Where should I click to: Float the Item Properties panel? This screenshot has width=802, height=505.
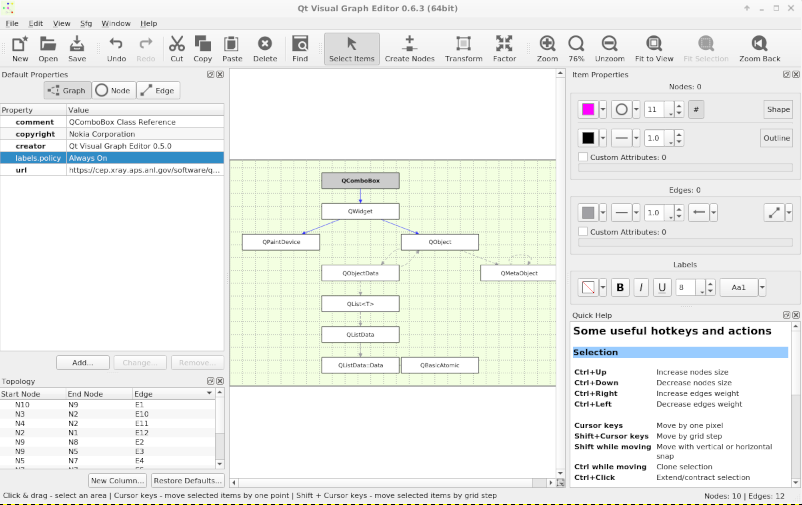787,75
